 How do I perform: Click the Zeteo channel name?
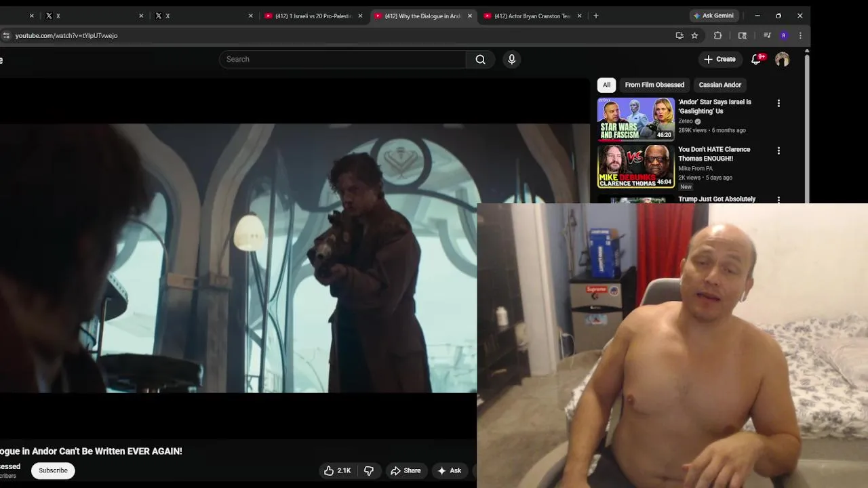click(686, 121)
